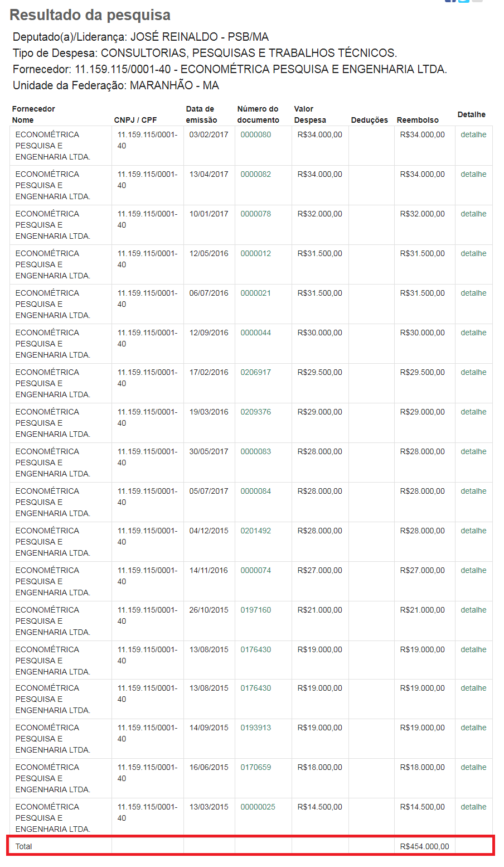Click the 'Total' row label

[24, 846]
